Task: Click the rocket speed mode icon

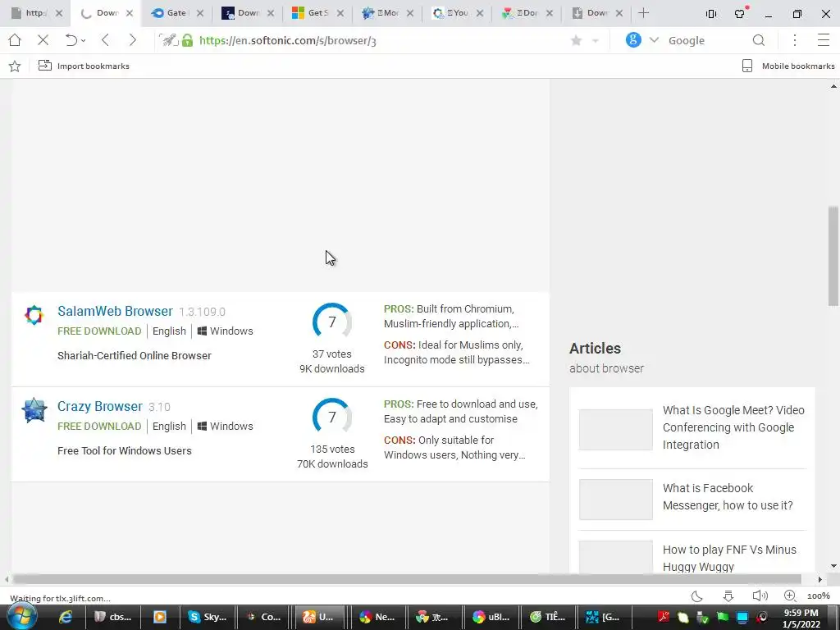Action: tap(169, 40)
